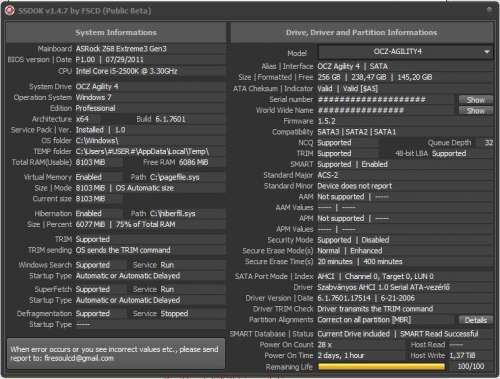Click the Remaining Life progress bar
Image resolution: width=500 pixels, height=379 pixels.
[x=381, y=367]
